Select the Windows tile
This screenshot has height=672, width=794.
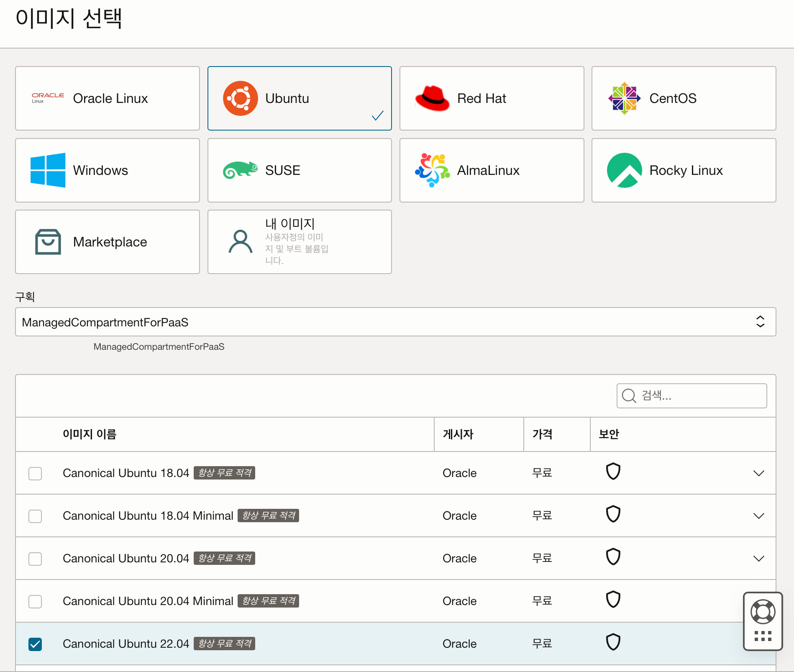[x=108, y=170]
